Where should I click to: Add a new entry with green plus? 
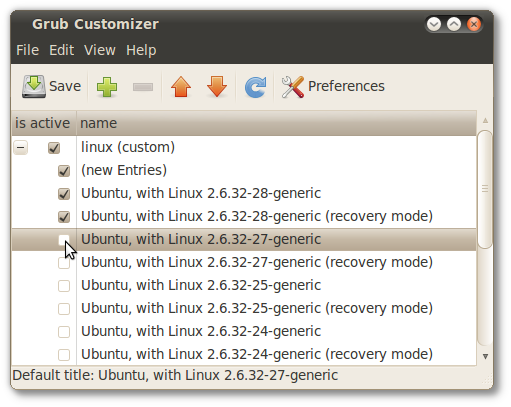pos(107,87)
